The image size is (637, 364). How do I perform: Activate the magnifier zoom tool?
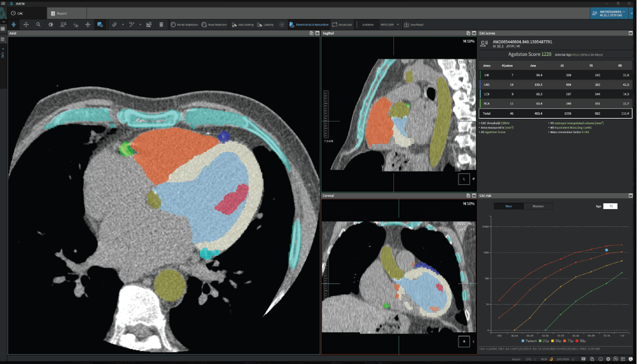pyautogui.click(x=38, y=24)
